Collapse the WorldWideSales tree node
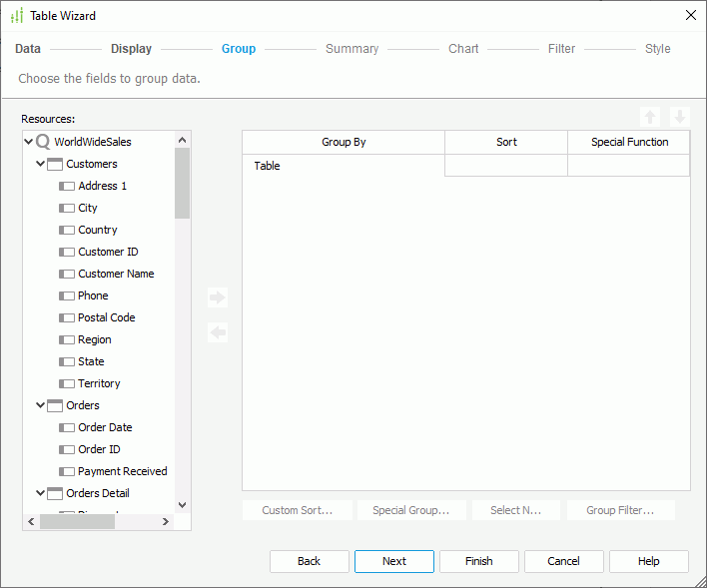Image resolution: width=707 pixels, height=588 pixels. [29, 142]
